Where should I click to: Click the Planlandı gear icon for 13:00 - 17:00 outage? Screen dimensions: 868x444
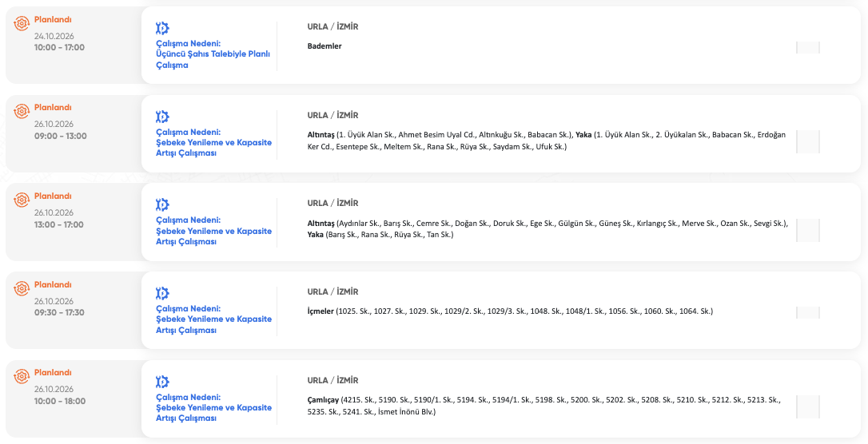point(21,200)
